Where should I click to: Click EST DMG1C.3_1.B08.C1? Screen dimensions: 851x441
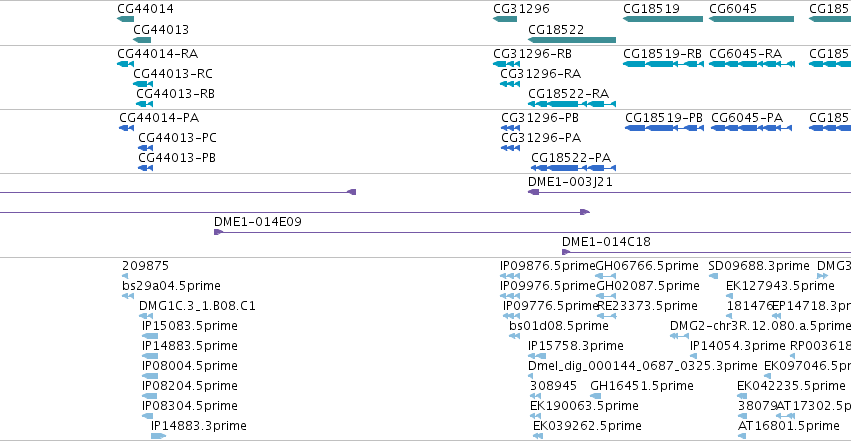[145, 316]
